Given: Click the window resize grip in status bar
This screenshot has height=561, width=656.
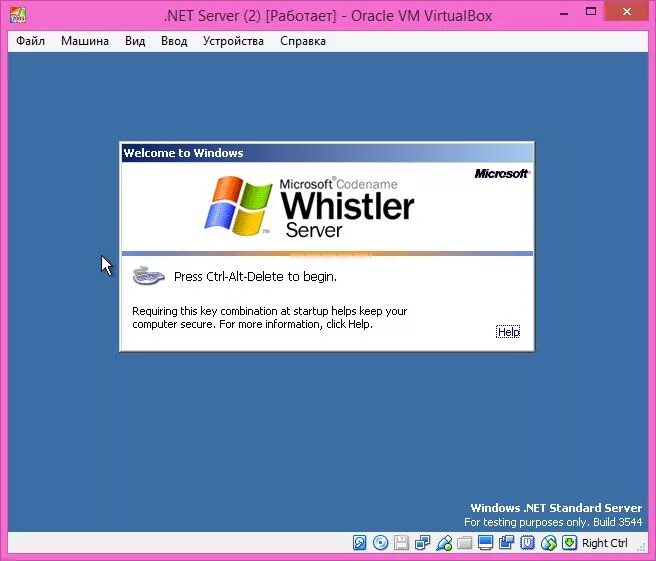Looking at the screenshot, I should pos(642,546).
